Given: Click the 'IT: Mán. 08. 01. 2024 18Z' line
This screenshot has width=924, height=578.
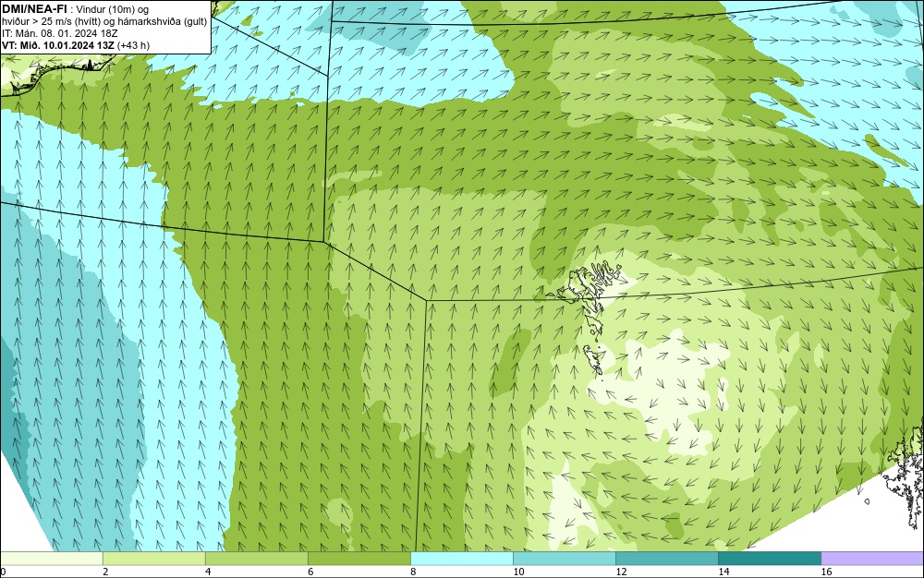Looking at the screenshot, I should [60, 33].
